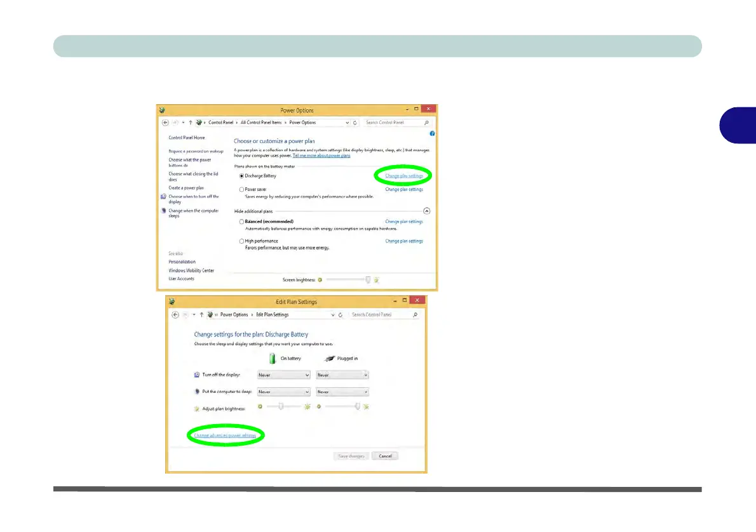
Task: Click dim brightness icon for On battery slider
Action: pos(260,407)
